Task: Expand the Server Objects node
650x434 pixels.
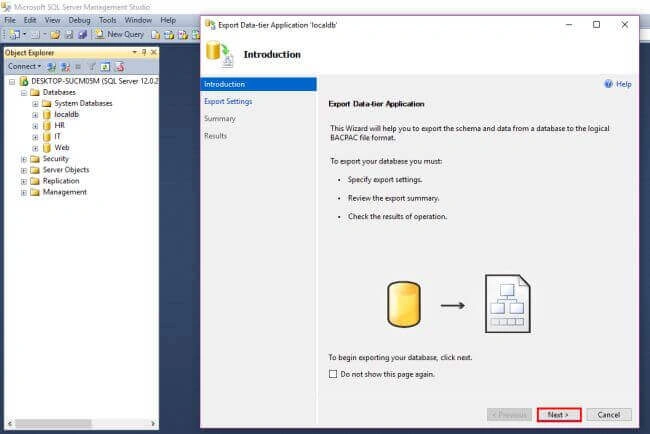Action: (x=24, y=170)
